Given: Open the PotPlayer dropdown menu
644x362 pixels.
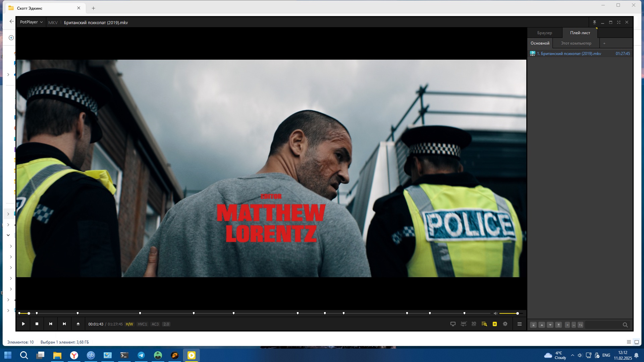Looking at the screenshot, I should [31, 22].
